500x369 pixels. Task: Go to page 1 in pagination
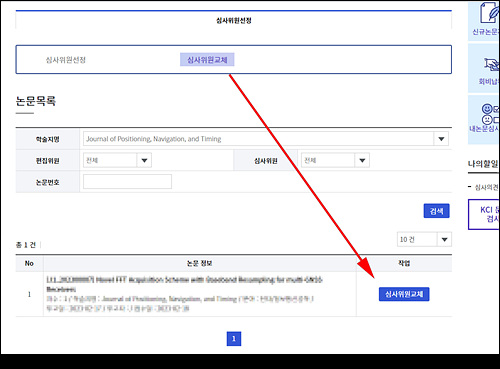pyautogui.click(x=234, y=339)
